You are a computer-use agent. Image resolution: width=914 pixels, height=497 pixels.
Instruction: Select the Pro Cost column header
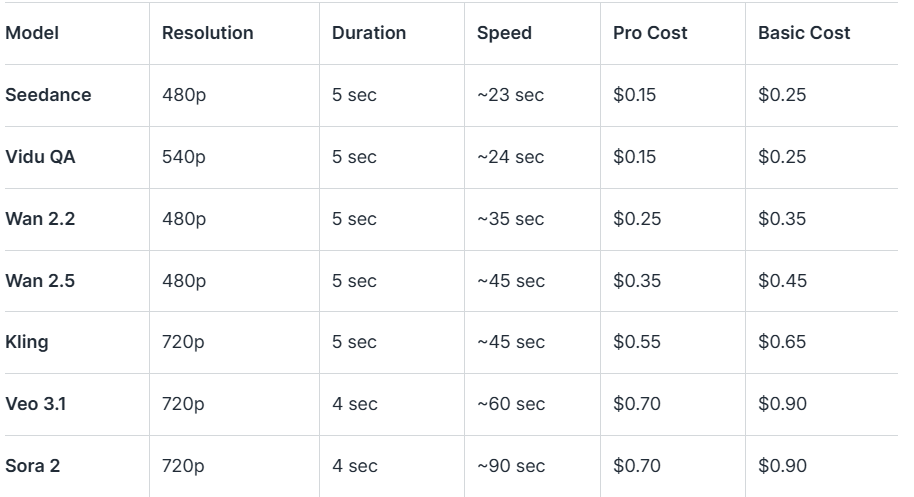pyautogui.click(x=650, y=33)
